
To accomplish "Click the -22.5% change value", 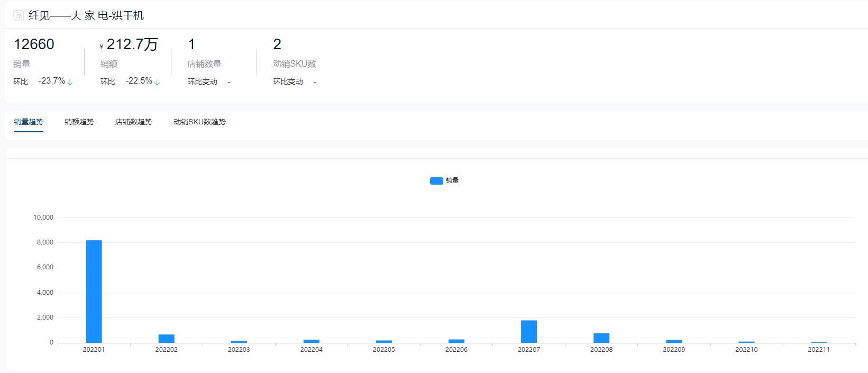I will [139, 81].
